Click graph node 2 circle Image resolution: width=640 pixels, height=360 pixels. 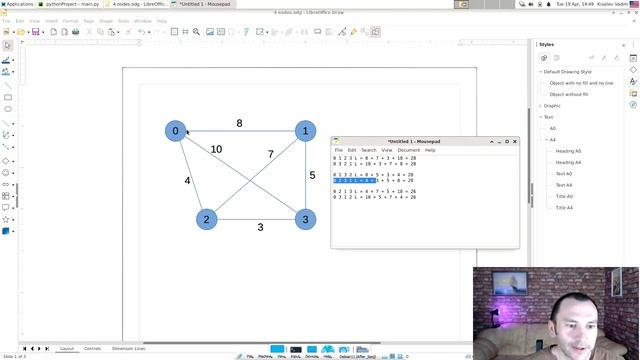pyautogui.click(x=207, y=220)
